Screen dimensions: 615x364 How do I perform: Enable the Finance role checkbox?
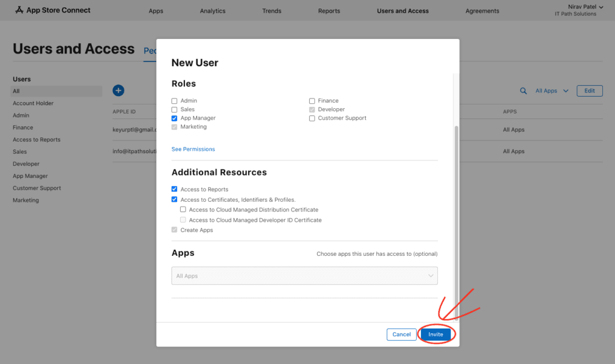click(312, 101)
